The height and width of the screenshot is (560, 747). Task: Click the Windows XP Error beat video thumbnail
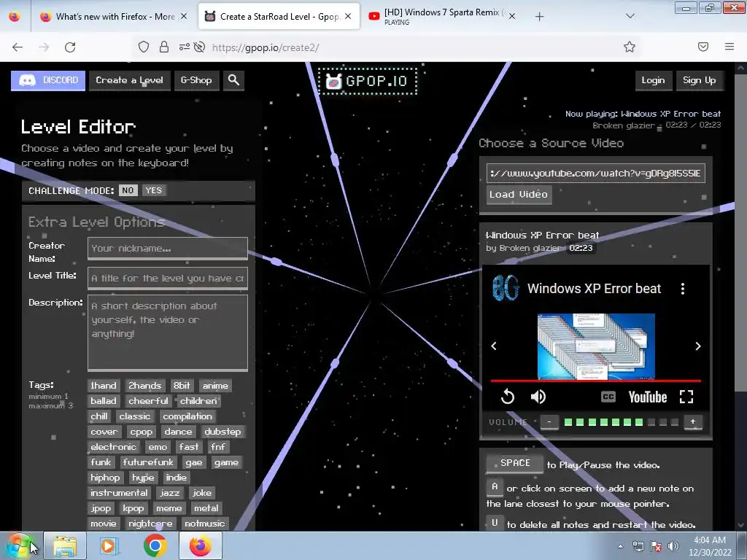tap(596, 346)
